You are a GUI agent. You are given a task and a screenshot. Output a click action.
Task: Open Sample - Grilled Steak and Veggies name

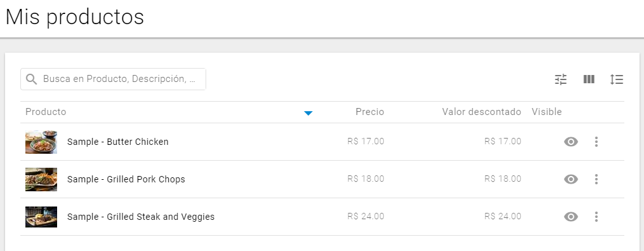point(141,217)
